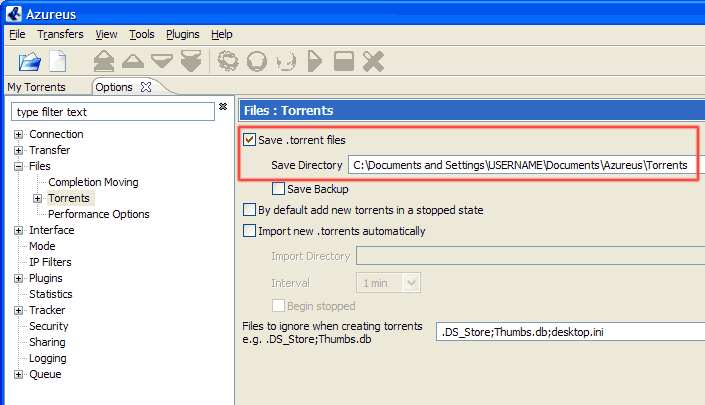The image size is (705, 405).
Task: Expand the Interface tree node
Action: pos(18,230)
